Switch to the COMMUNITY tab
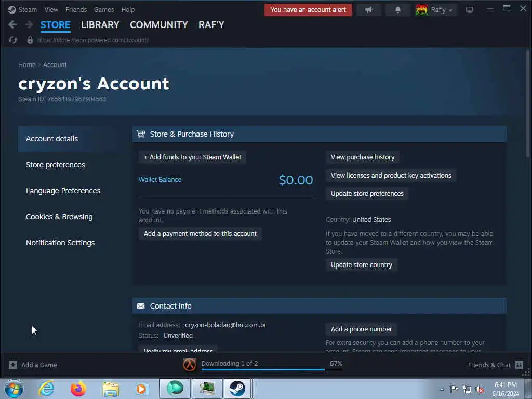 click(159, 25)
